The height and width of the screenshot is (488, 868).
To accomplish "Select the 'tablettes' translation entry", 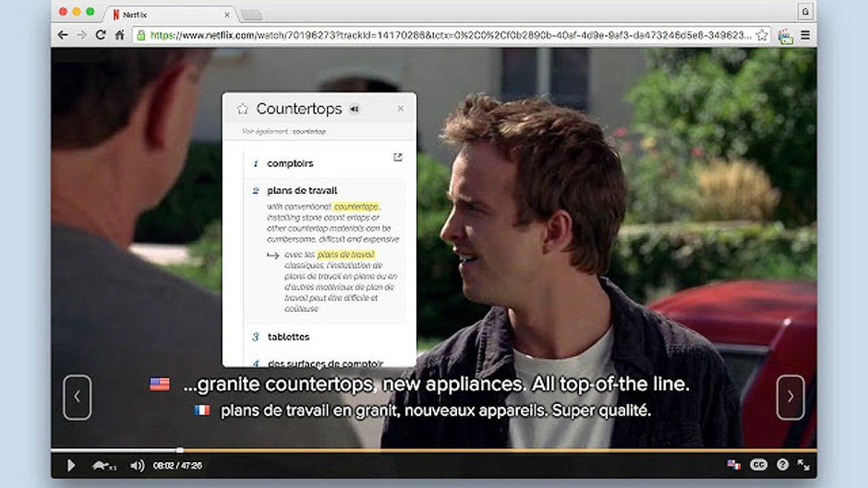I will coord(288,337).
